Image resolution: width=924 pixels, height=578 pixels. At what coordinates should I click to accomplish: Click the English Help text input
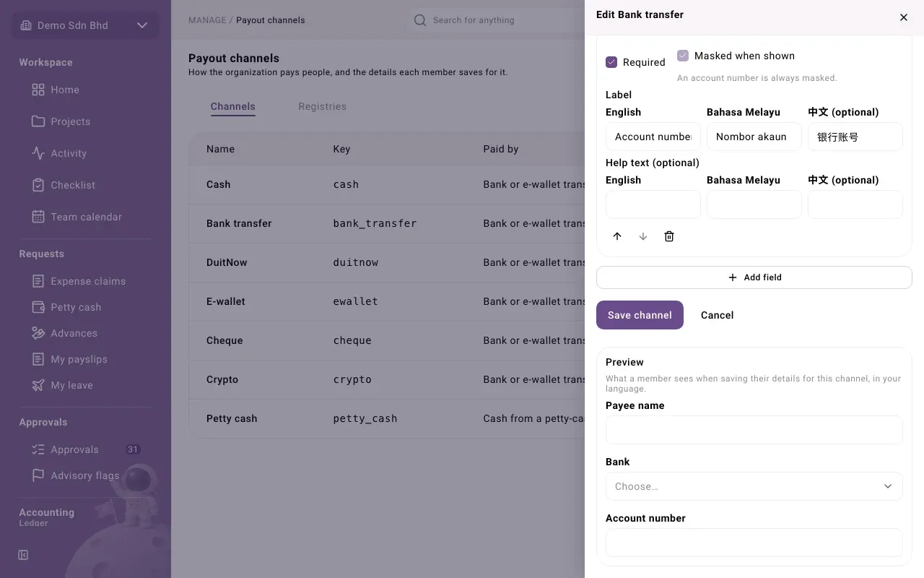tap(653, 204)
